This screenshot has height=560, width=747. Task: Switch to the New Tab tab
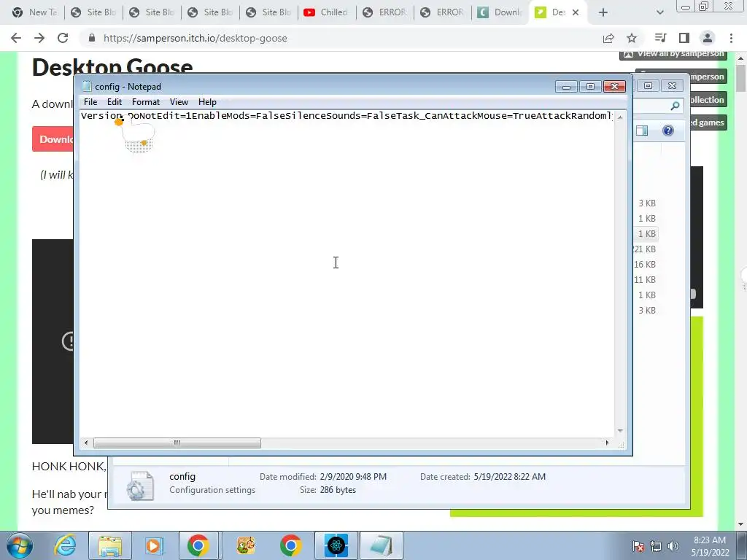tap(34, 12)
